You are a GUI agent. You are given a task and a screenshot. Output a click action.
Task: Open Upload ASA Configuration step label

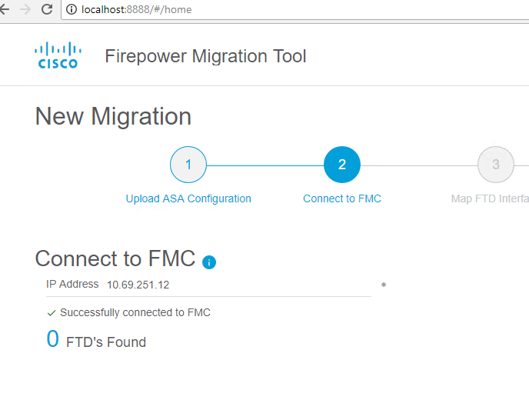pyautogui.click(x=188, y=198)
